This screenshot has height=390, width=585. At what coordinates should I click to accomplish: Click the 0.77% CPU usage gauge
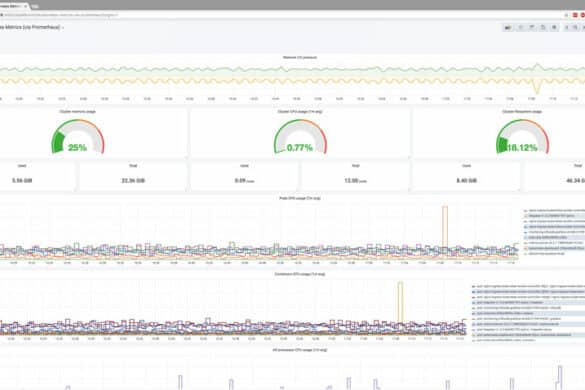[300, 137]
